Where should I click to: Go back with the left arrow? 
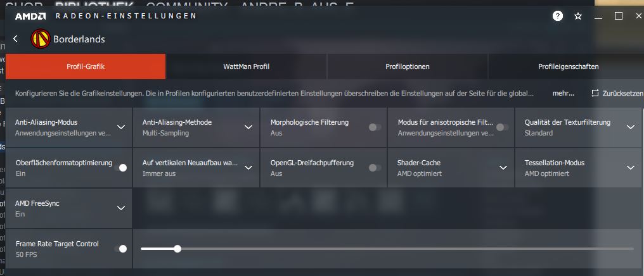click(x=15, y=39)
